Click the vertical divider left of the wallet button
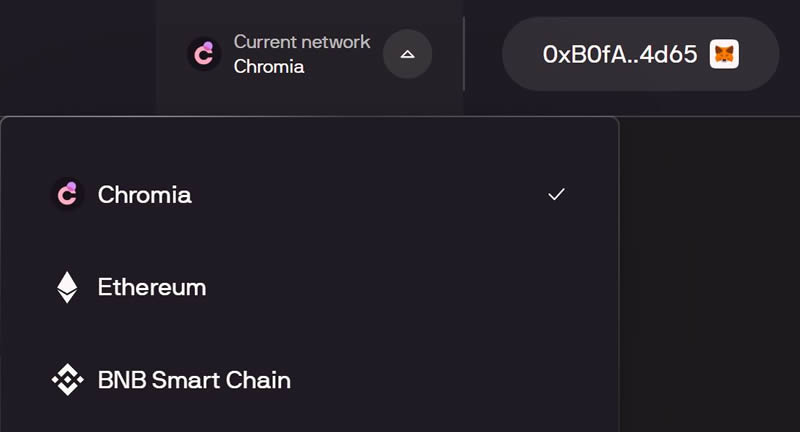 (464, 54)
